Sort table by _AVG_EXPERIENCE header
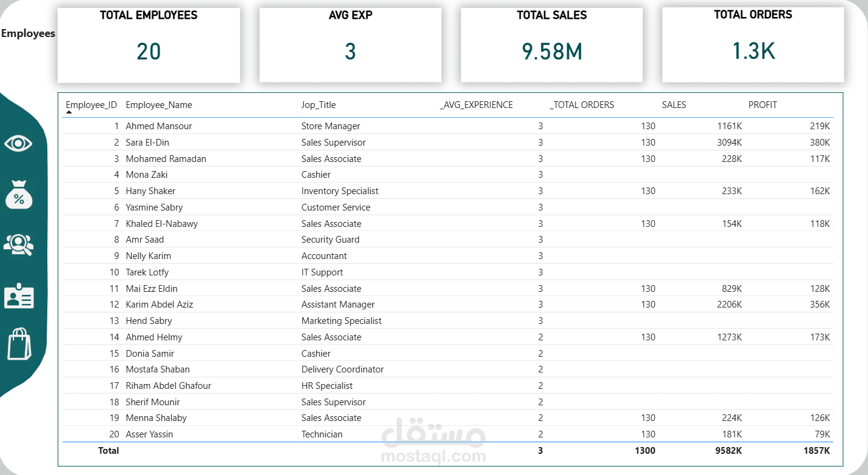The width and height of the screenshot is (868, 475). (476, 105)
